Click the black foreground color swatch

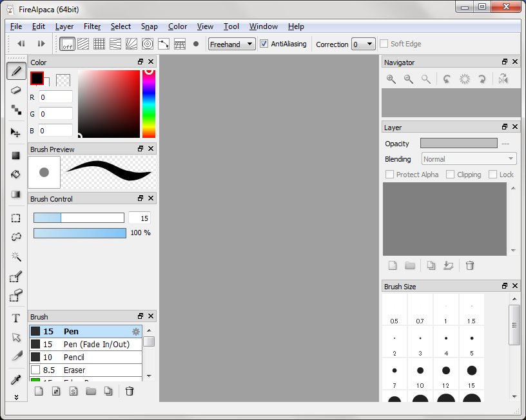(x=37, y=79)
